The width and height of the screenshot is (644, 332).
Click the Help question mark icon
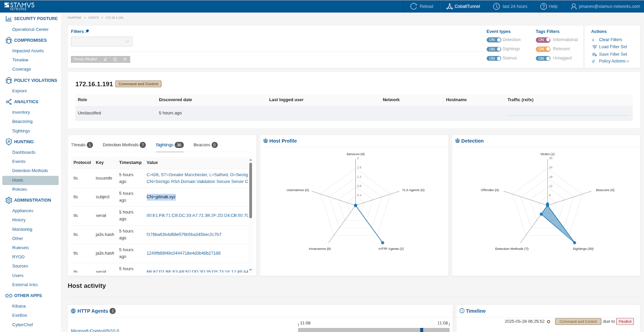543,6
